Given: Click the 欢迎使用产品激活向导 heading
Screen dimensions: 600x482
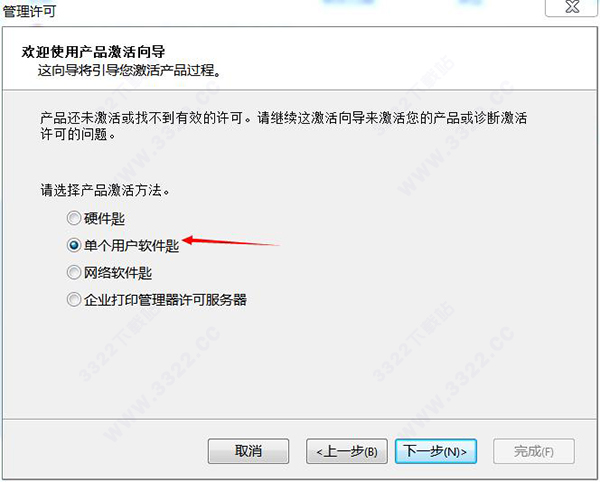Looking at the screenshot, I should [93, 52].
